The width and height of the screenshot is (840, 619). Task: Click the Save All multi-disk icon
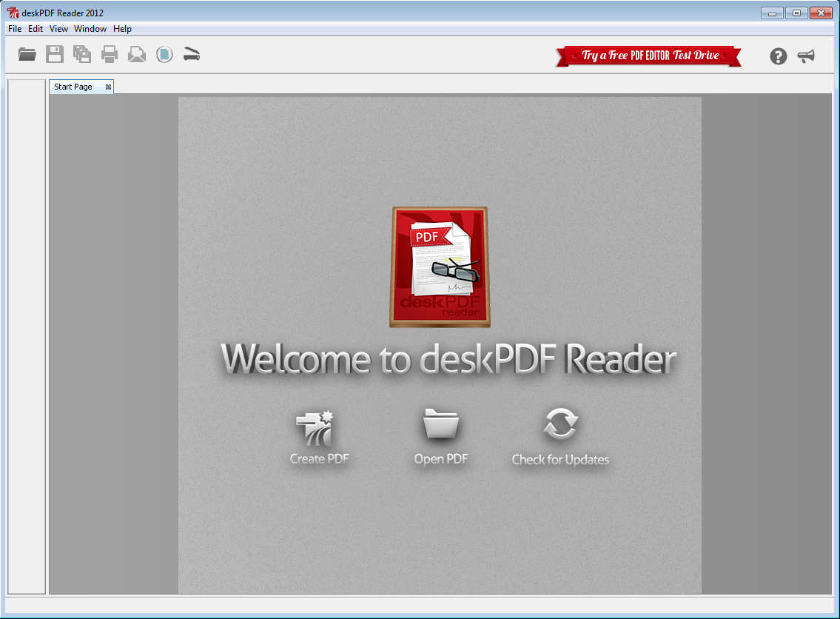click(82, 54)
